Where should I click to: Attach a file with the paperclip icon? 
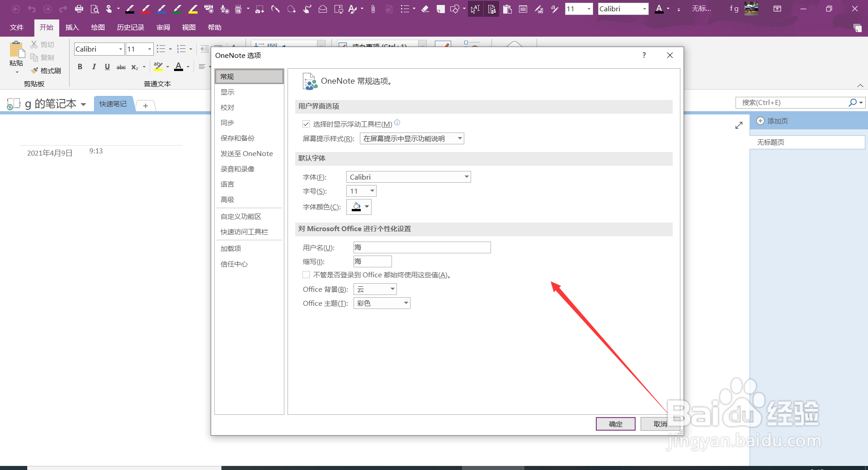[x=373, y=9]
